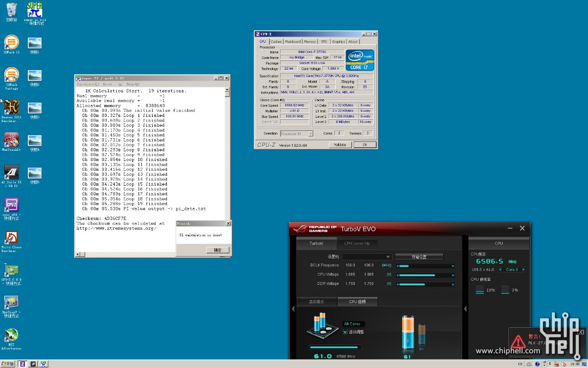
Task: Increase CPU Voltage with right arrow
Action: [x=453, y=275]
